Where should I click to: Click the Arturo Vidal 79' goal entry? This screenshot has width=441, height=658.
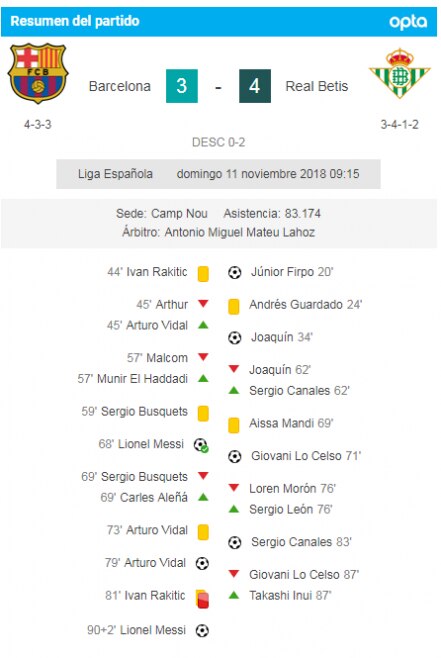157,563
